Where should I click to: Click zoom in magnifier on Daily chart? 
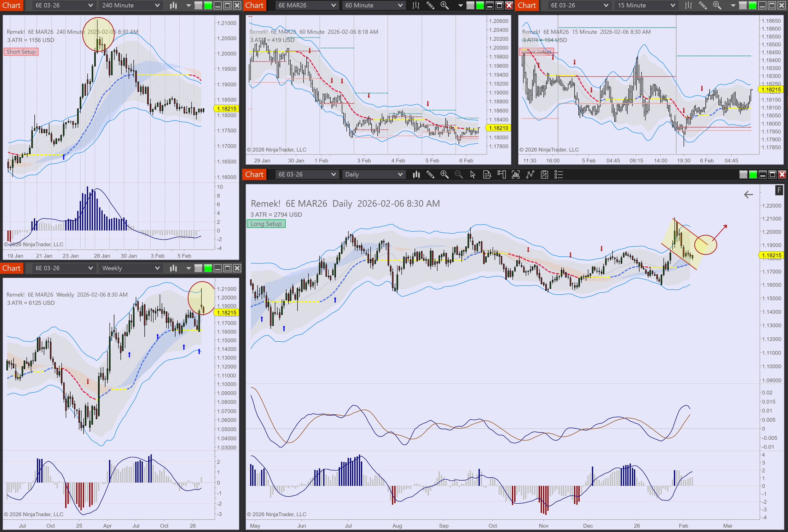(444, 175)
